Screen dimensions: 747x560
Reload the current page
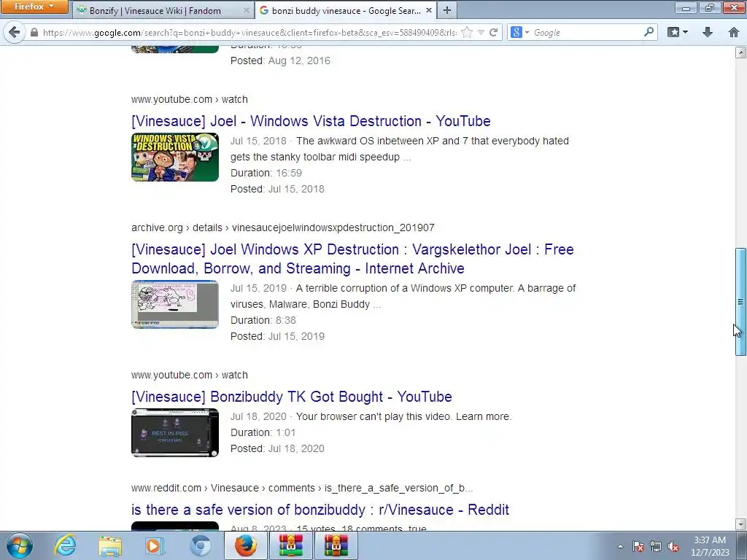[x=494, y=32]
